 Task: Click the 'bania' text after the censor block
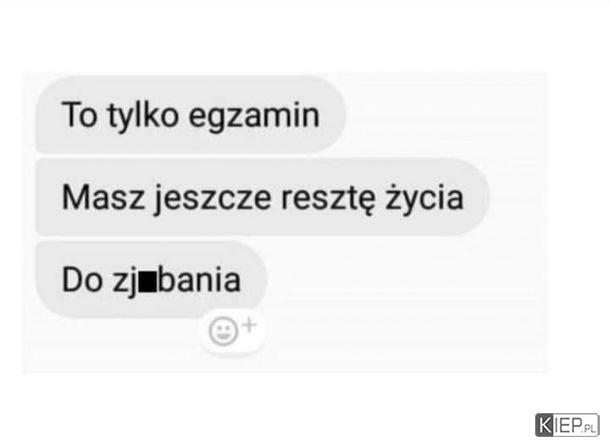pos(200,279)
